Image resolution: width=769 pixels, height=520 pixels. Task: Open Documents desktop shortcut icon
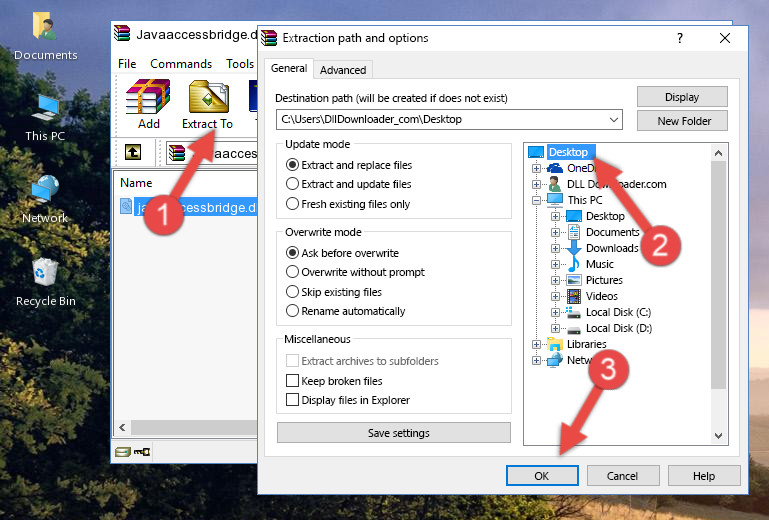[45, 26]
